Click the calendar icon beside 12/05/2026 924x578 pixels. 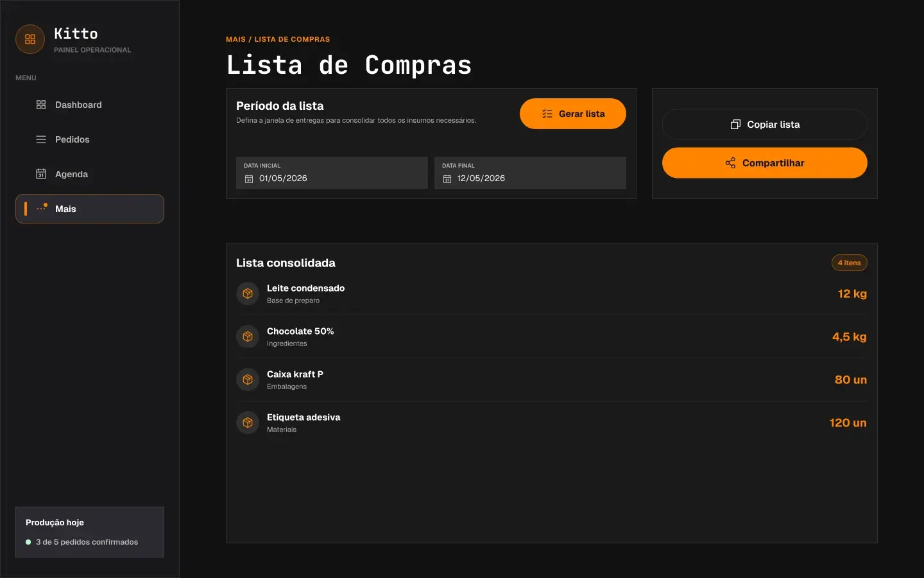click(447, 179)
